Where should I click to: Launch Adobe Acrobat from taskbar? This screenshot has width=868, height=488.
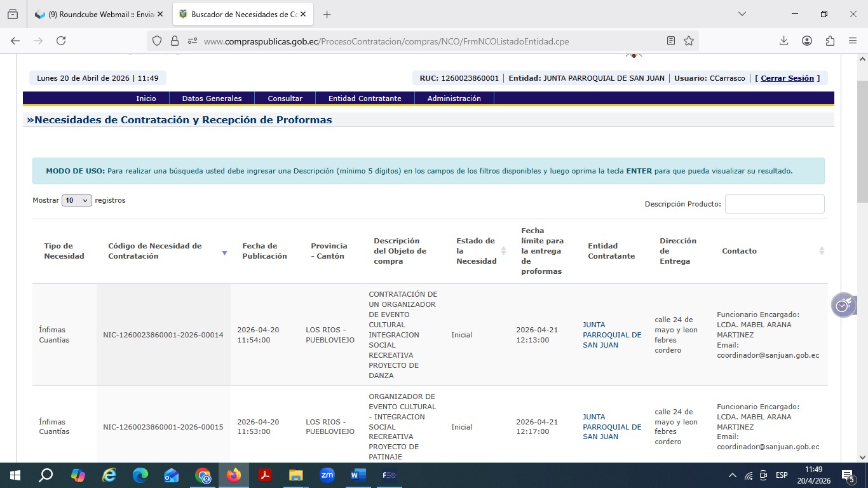click(265, 475)
